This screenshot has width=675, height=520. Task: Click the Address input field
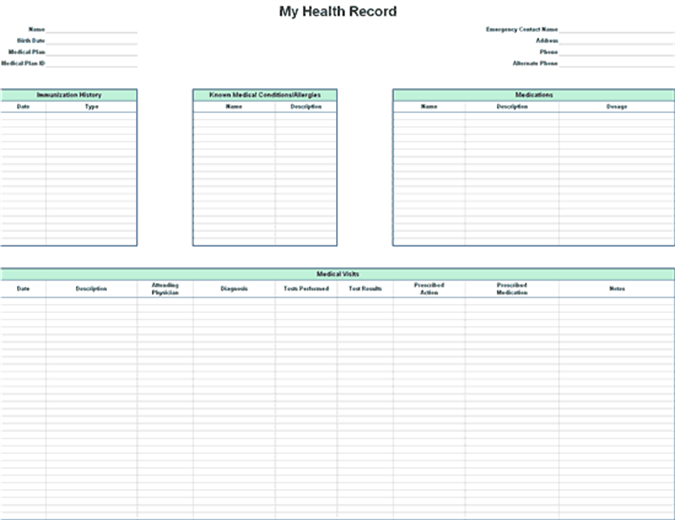pos(617,41)
